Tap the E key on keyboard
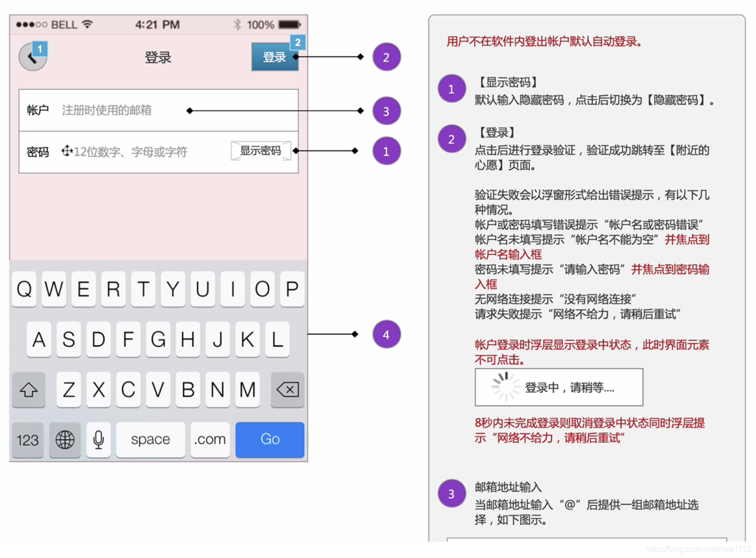Viewport: 756px width, 558px height. click(83, 289)
